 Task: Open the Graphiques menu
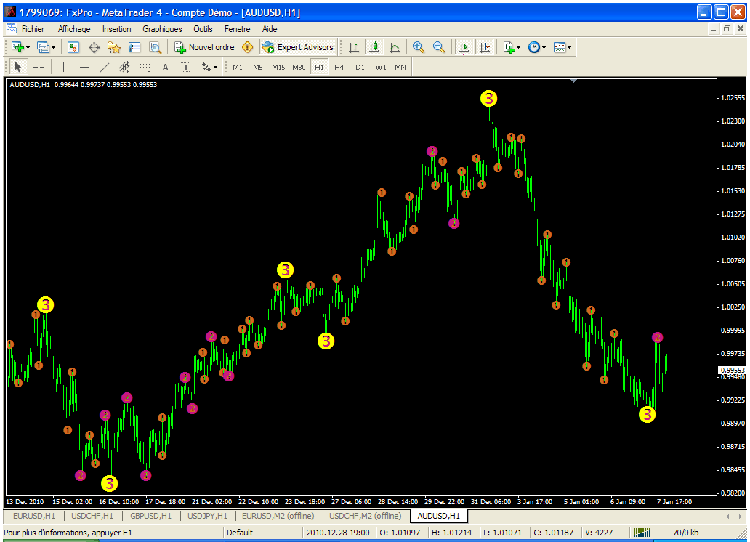[161, 29]
